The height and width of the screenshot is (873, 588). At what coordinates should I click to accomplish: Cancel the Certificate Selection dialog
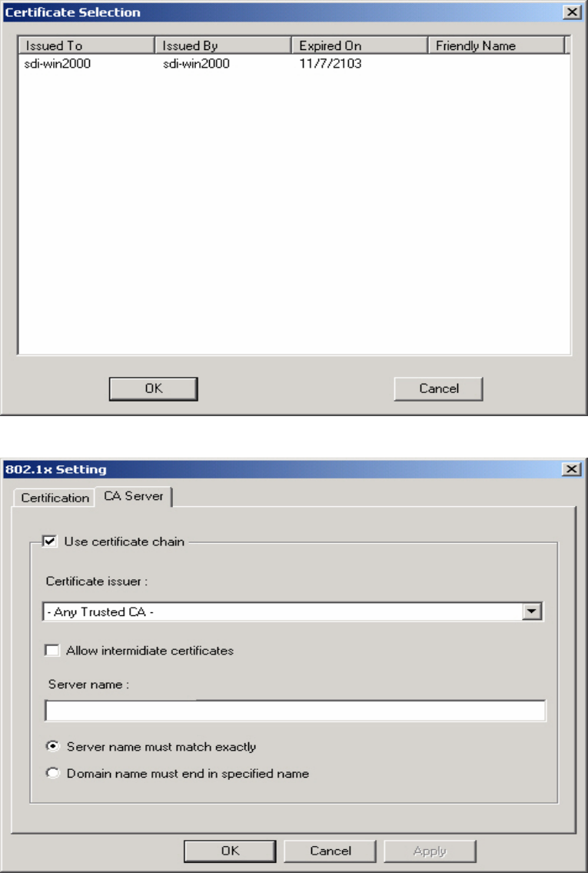438,388
